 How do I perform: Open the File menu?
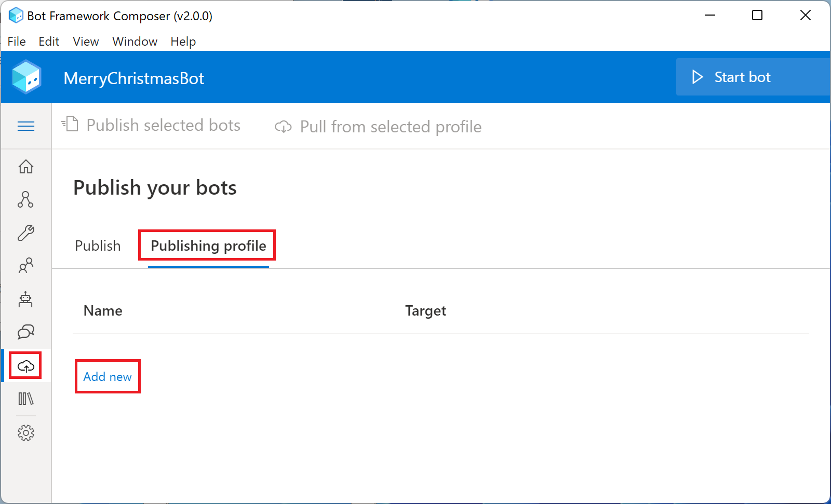pos(17,42)
